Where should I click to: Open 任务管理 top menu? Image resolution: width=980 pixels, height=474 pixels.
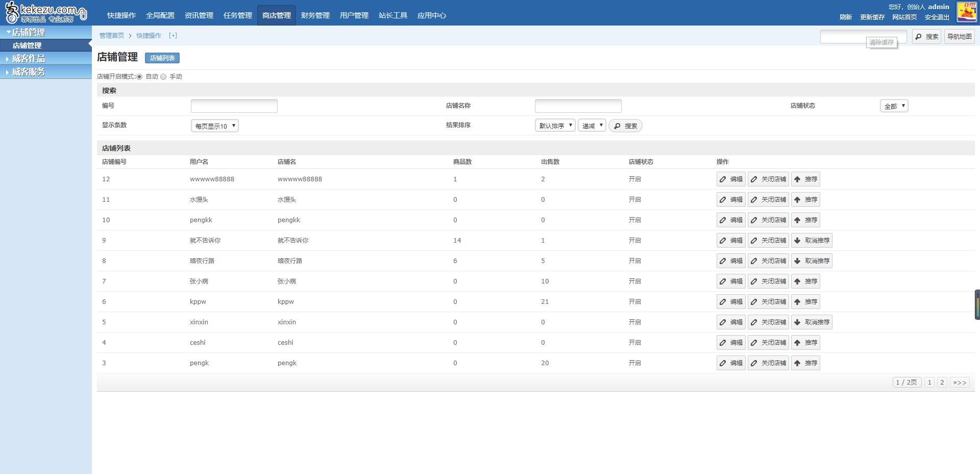point(238,15)
